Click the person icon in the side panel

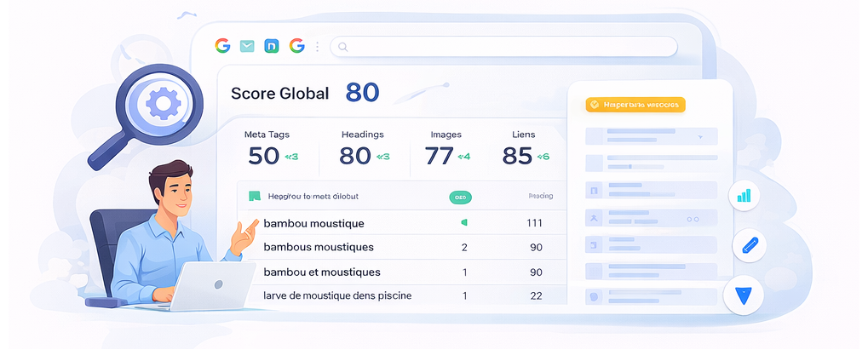coord(594,219)
